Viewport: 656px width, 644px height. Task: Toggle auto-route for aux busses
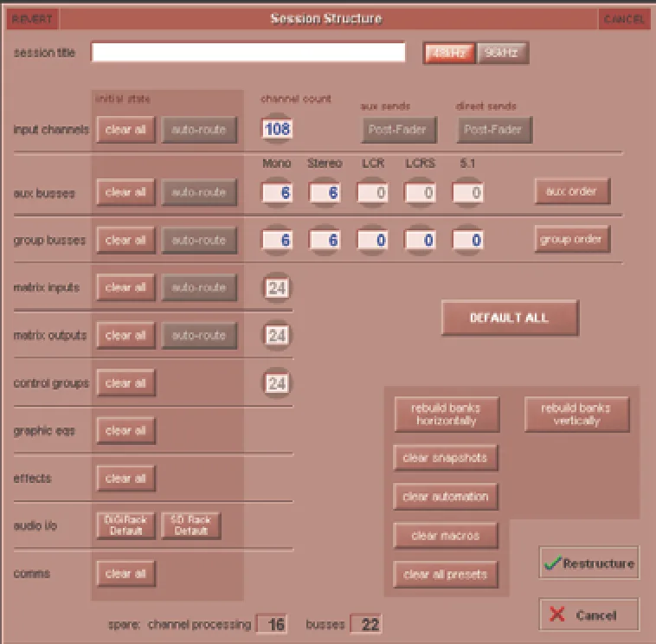(199, 192)
